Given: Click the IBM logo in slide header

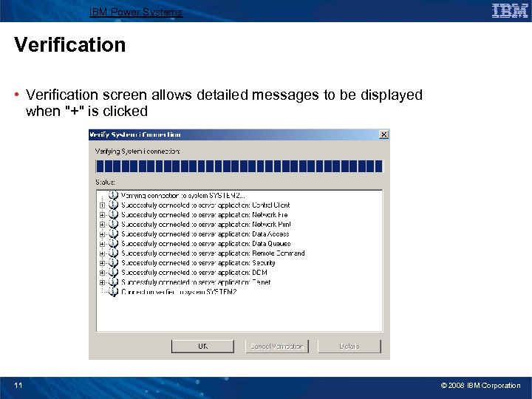Looking at the screenshot, I should coord(510,10).
